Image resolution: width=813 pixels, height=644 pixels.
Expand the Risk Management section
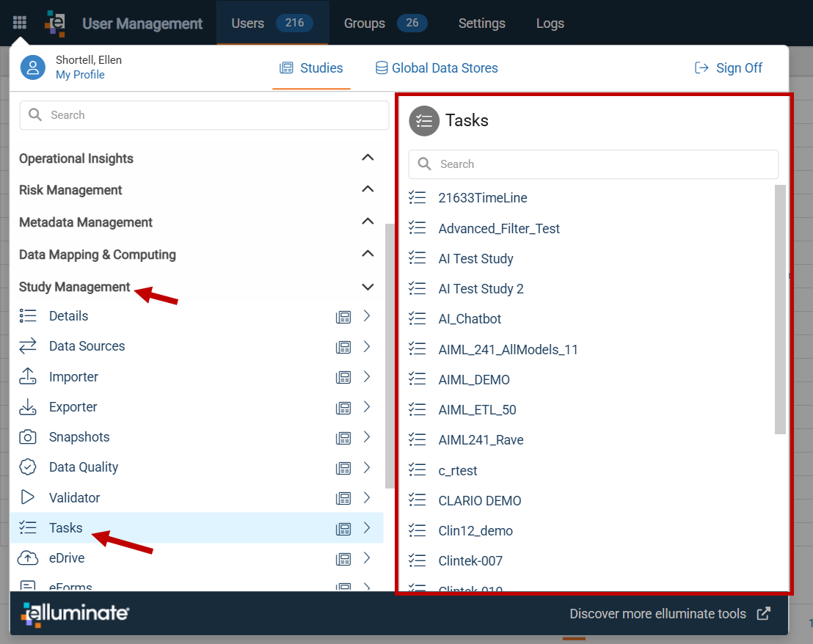(368, 189)
